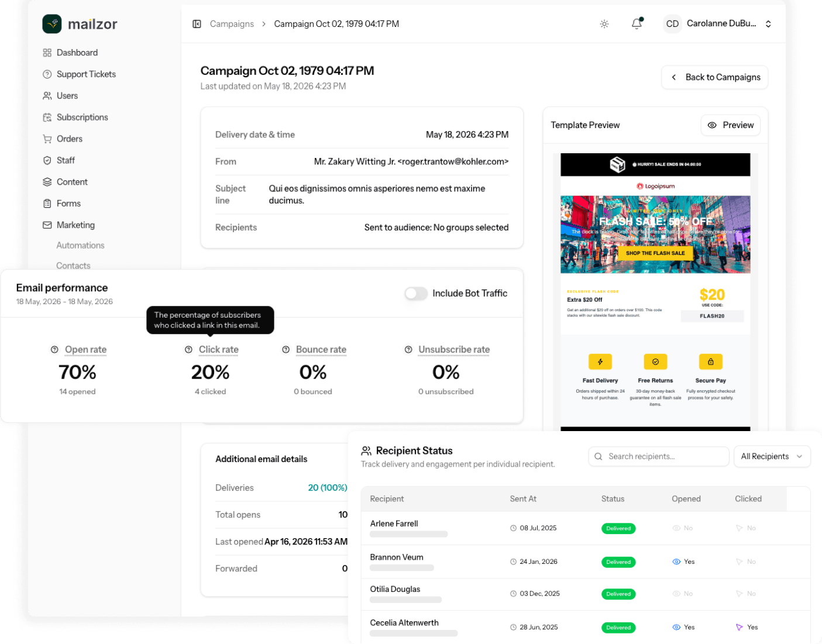Image resolution: width=822 pixels, height=644 pixels.
Task: Click the From sender email address
Action: coord(453,161)
